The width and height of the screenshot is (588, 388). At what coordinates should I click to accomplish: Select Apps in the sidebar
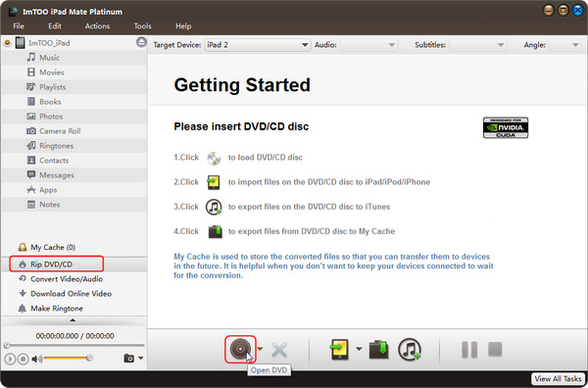pyautogui.click(x=73, y=190)
